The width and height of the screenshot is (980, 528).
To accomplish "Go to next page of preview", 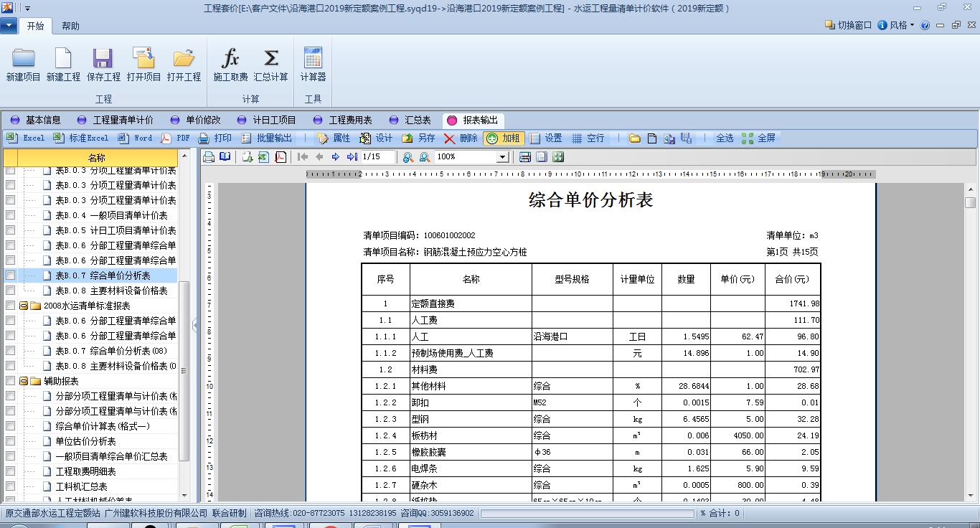I will pyautogui.click(x=335, y=156).
